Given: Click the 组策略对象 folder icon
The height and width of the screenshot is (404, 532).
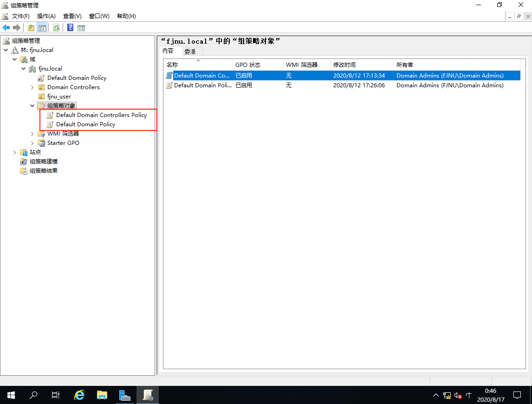Looking at the screenshot, I should (x=41, y=106).
